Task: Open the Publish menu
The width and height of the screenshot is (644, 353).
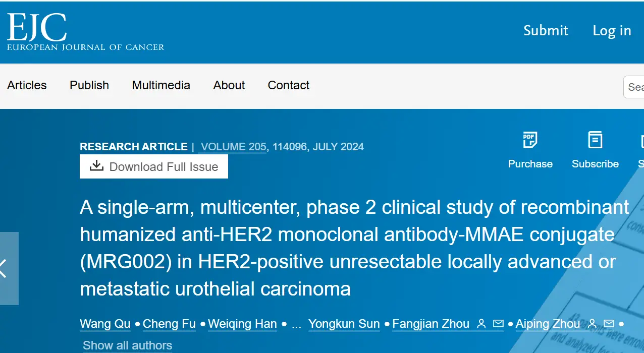Action: pyautogui.click(x=89, y=85)
